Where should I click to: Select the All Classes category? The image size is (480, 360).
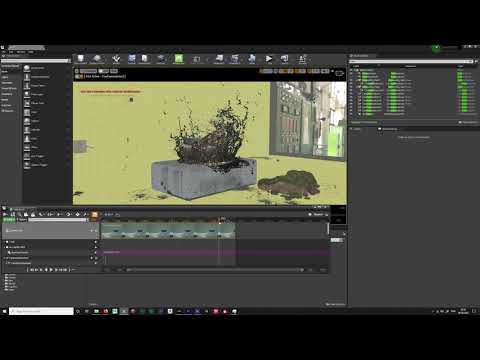click(x=11, y=111)
